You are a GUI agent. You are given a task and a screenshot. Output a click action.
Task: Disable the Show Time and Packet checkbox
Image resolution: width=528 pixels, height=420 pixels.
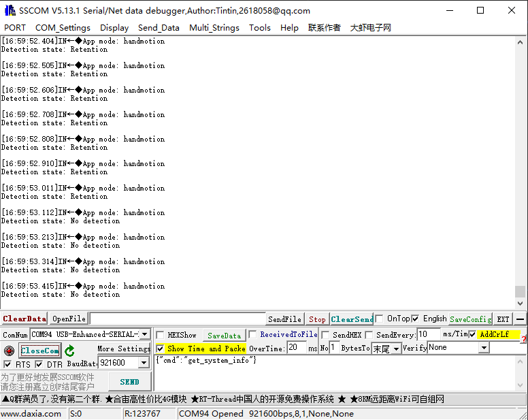161,349
